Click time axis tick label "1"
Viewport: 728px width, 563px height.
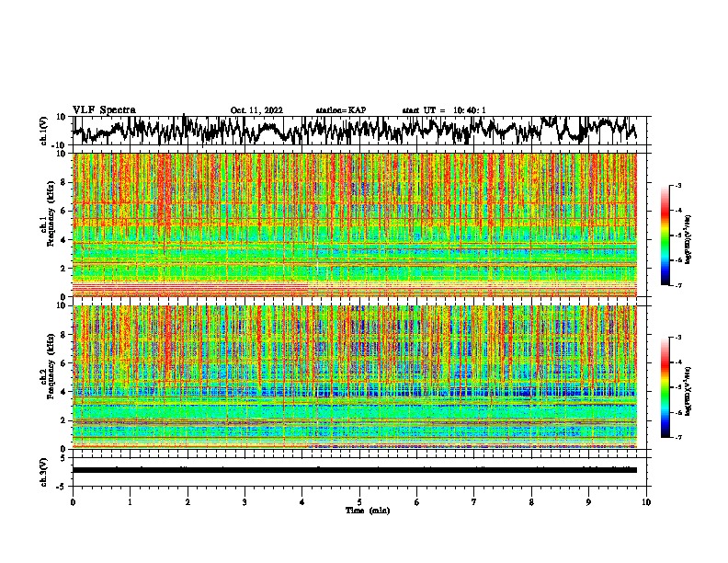(130, 502)
